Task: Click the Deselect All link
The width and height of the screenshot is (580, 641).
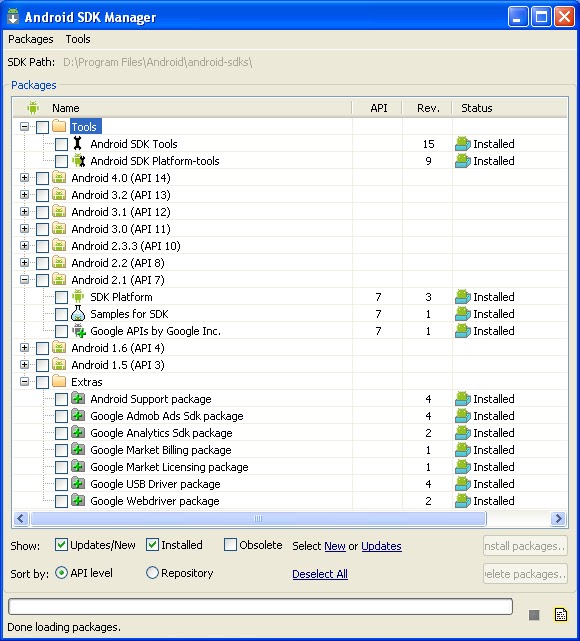Action: (320, 574)
